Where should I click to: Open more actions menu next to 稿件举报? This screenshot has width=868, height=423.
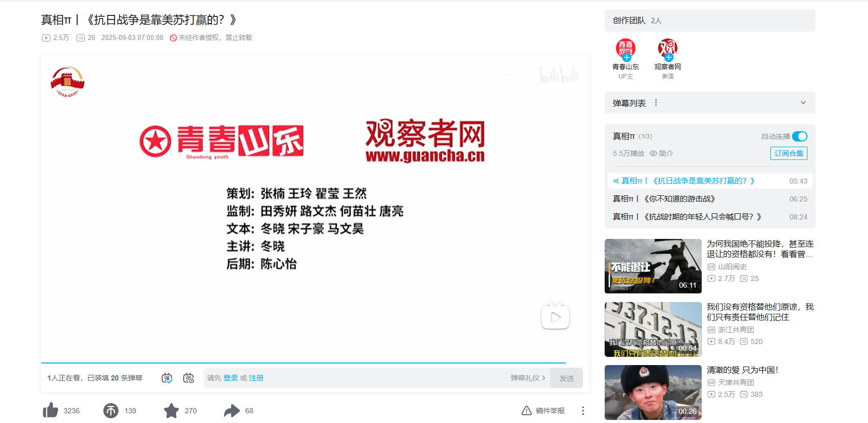tap(583, 411)
